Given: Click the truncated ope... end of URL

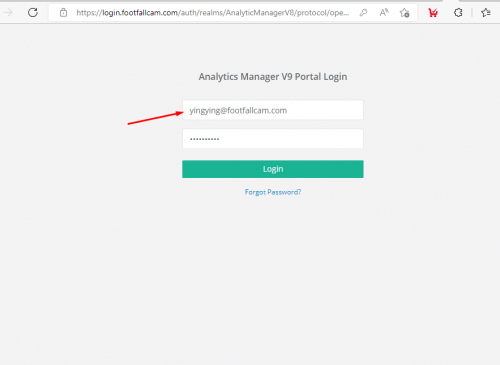Looking at the screenshot, I should (339, 13).
